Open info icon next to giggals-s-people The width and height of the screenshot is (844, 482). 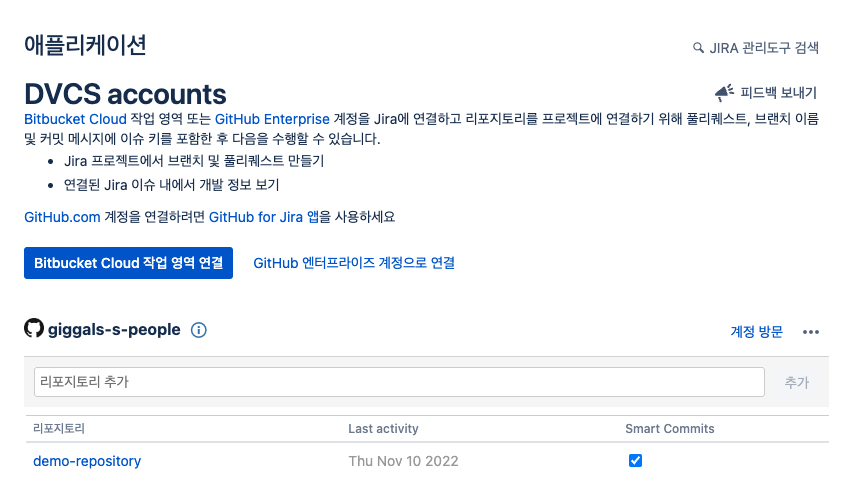pos(199,330)
